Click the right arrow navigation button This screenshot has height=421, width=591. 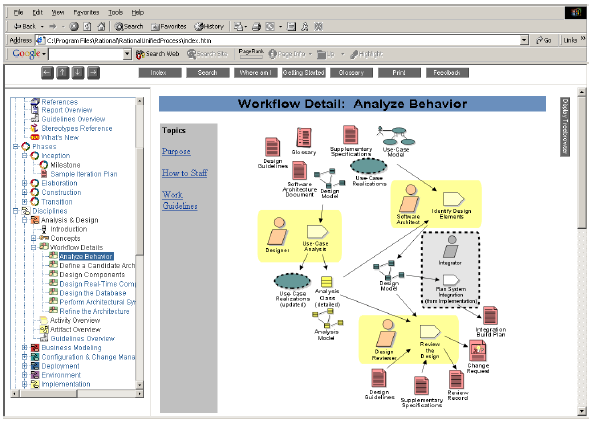pos(93,72)
